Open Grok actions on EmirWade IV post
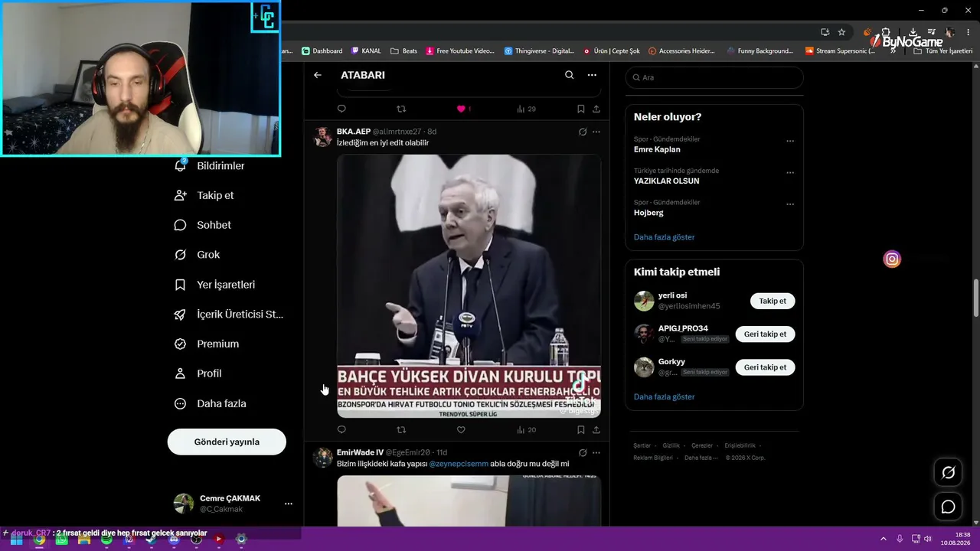This screenshot has width=980, height=551. pyautogui.click(x=583, y=452)
